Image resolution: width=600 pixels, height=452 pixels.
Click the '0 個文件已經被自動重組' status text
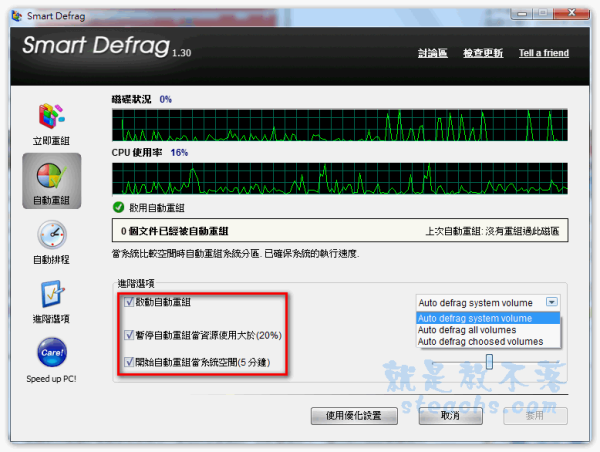[174, 231]
